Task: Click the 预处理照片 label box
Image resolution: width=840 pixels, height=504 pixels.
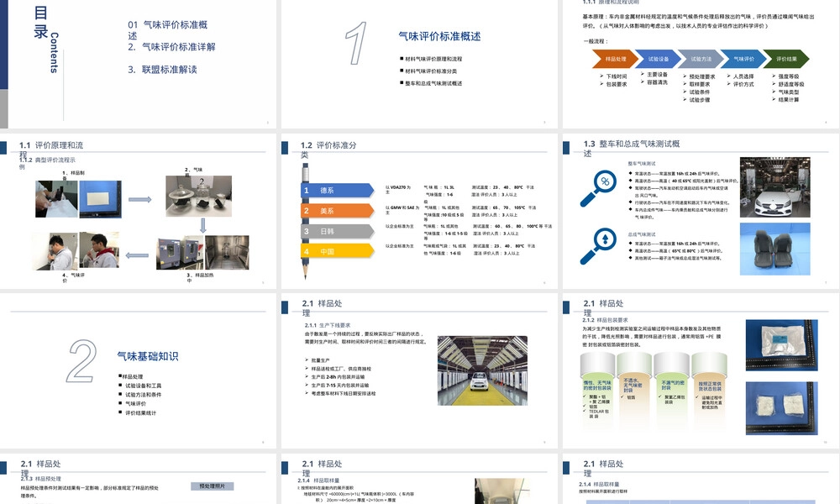Action: coord(213,486)
